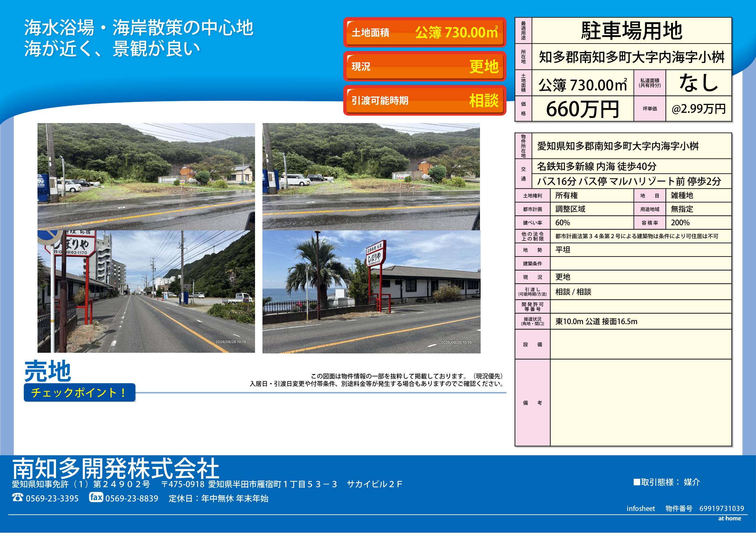Open the palm tree seaside photo
Image resolution: width=756 pixels, height=534 pixels.
[371, 292]
